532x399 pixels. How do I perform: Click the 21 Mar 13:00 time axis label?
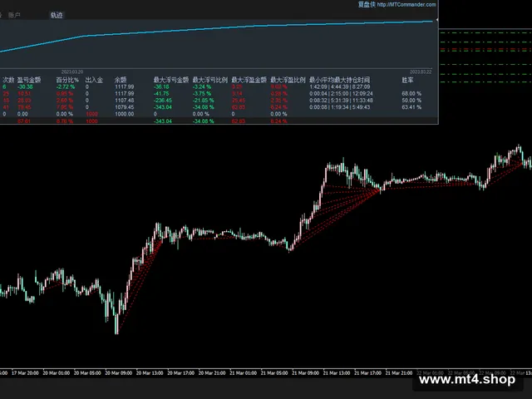[337, 373]
